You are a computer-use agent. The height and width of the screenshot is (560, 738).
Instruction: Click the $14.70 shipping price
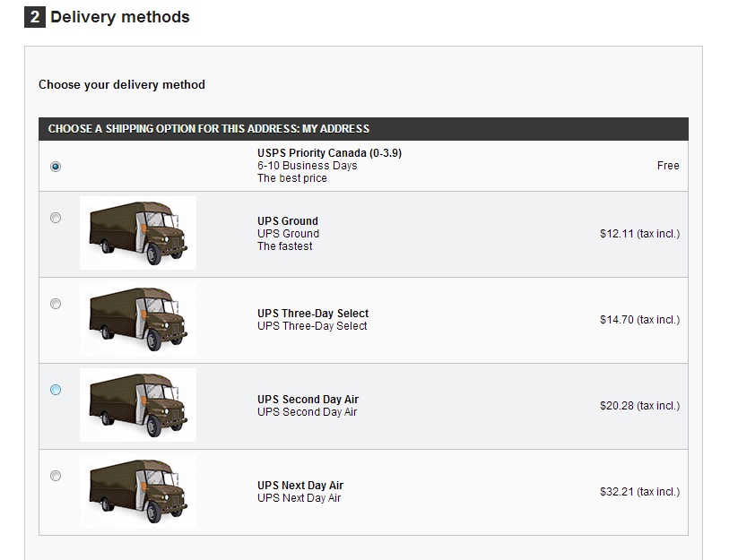pyautogui.click(x=639, y=320)
